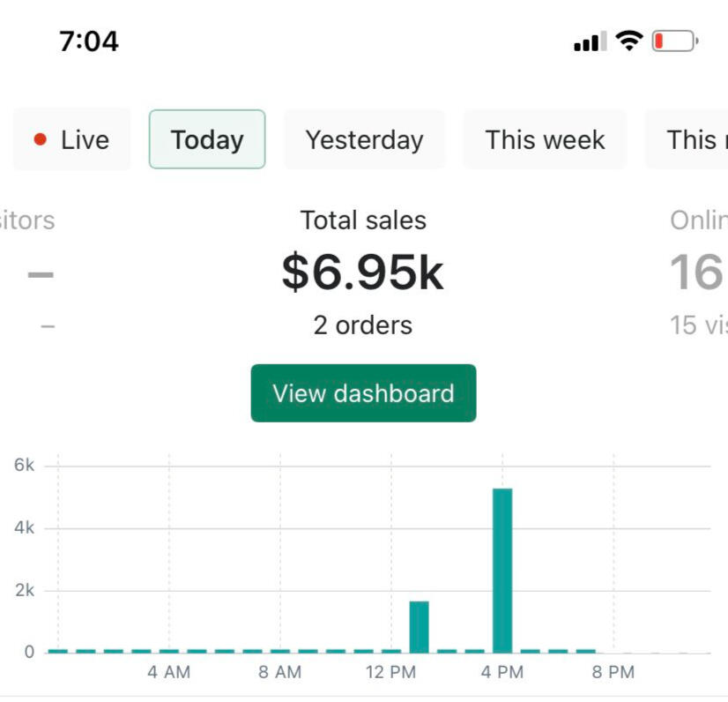Tap the 2 orders text

(x=363, y=325)
